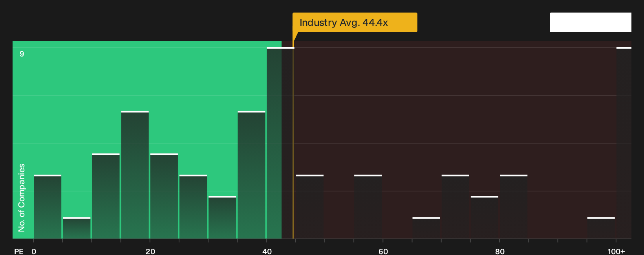This screenshot has height=255, width=644.
Task: Click the histogram bar for PE 0-5
Action: pos(48,207)
